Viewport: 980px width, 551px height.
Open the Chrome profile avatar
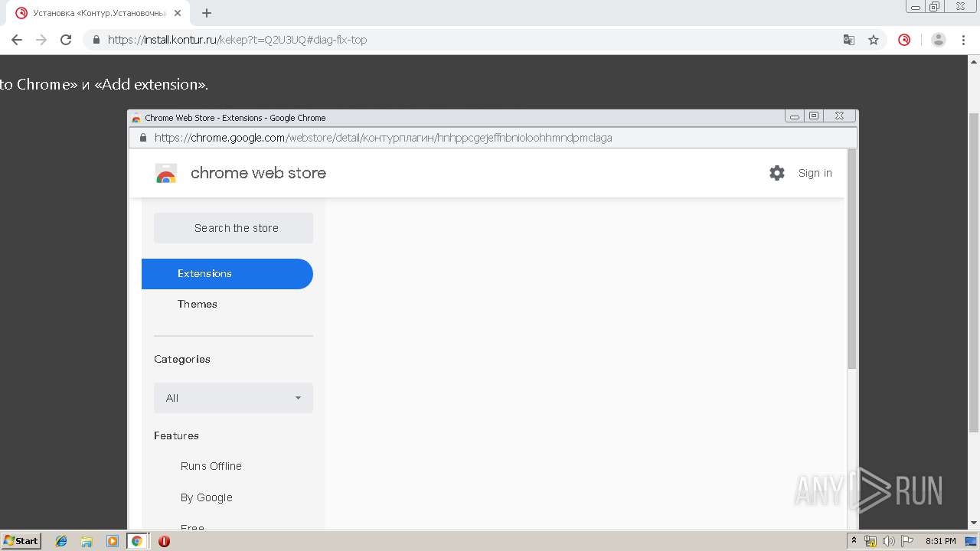click(939, 40)
